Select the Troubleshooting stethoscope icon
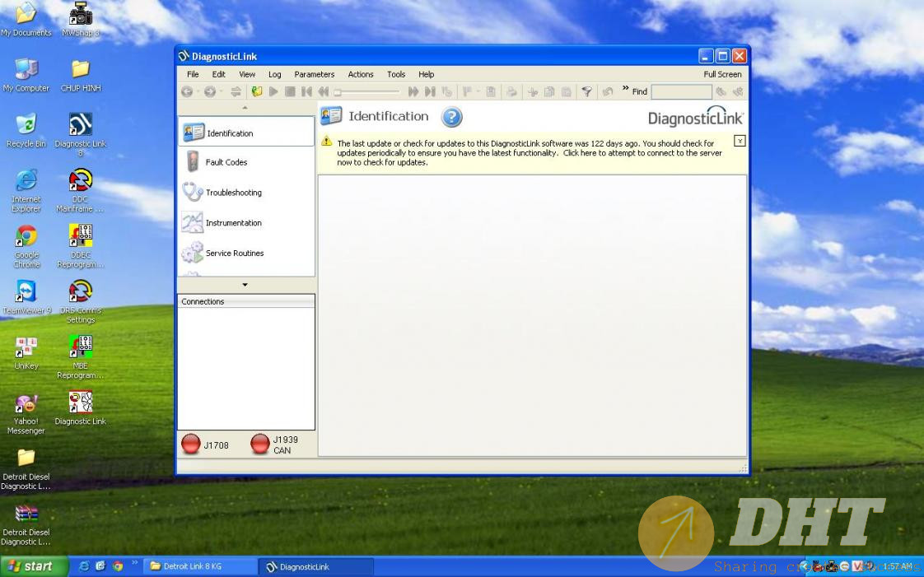 (x=193, y=192)
